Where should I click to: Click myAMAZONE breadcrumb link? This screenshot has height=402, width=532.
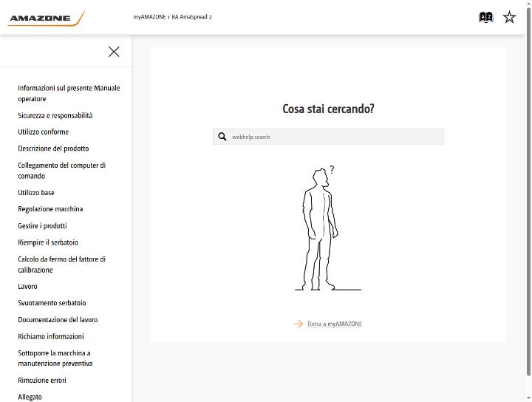(149, 17)
